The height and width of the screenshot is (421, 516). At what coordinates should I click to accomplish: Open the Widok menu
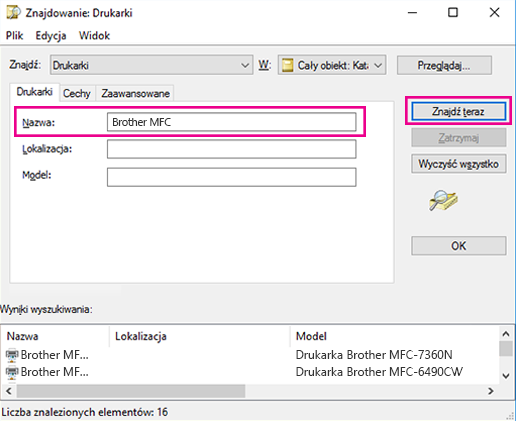[94, 35]
